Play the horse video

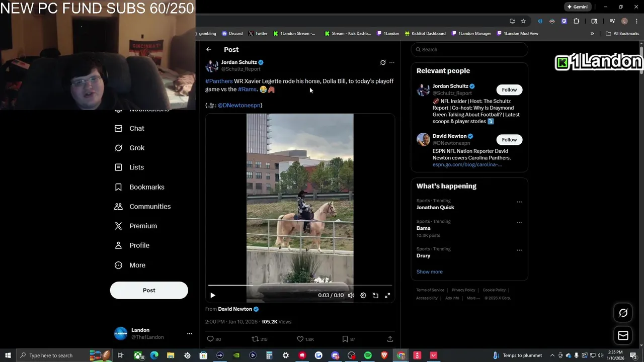212,296
